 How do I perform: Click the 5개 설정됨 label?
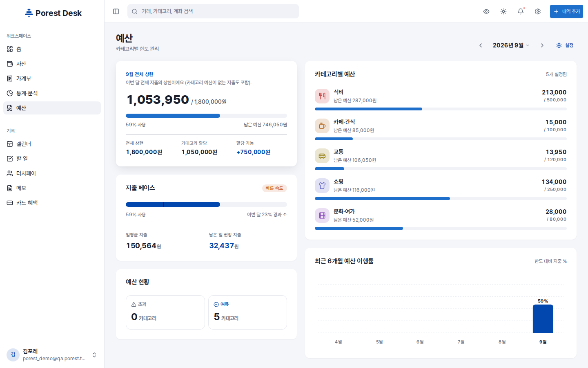tap(556, 74)
